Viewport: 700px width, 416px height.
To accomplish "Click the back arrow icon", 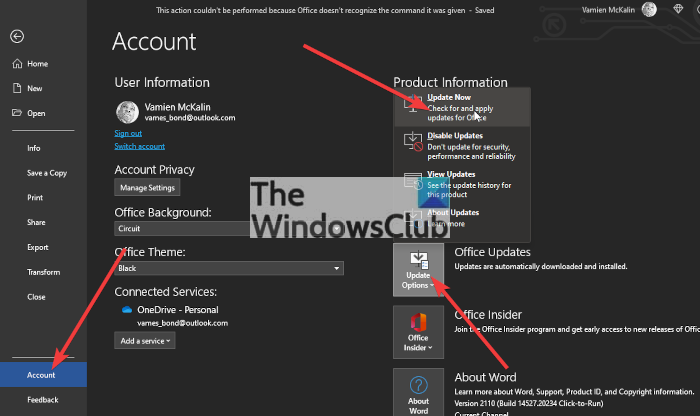I will (17, 37).
